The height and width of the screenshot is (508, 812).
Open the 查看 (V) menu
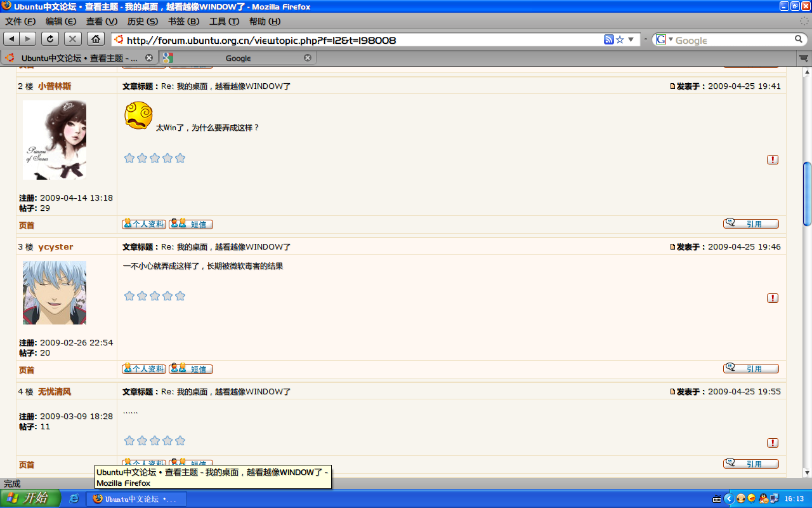click(101, 22)
